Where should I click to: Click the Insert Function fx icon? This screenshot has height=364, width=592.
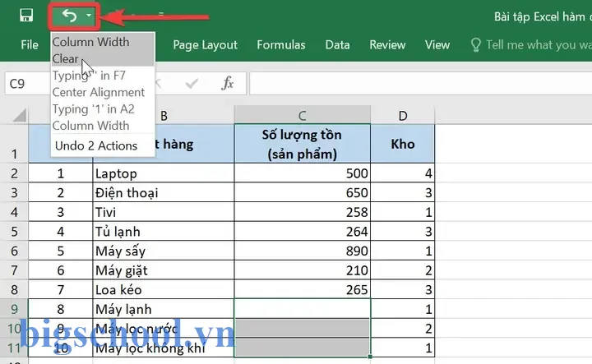pyautogui.click(x=228, y=83)
